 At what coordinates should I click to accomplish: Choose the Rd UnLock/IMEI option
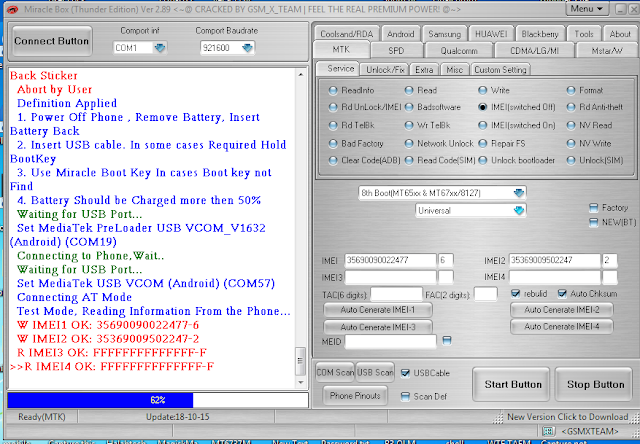coord(333,107)
